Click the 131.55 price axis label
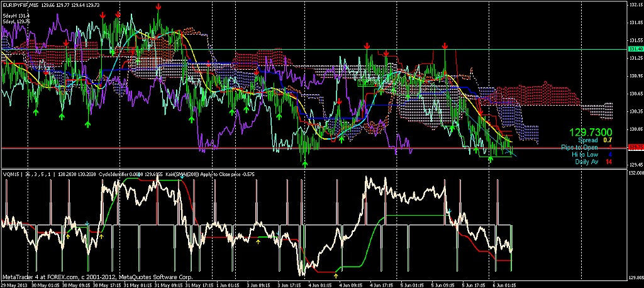This screenshot has height=288, width=644. click(636, 40)
